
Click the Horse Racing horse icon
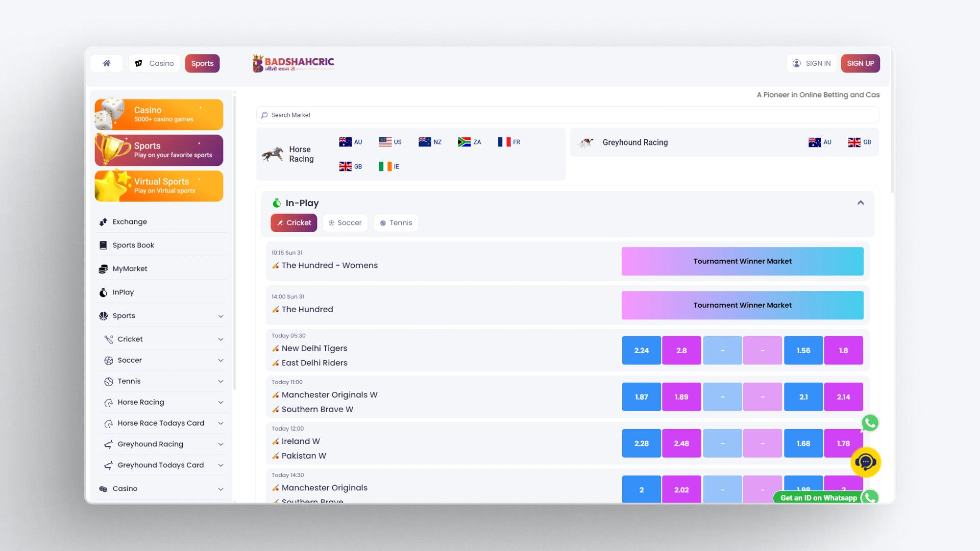coord(273,154)
